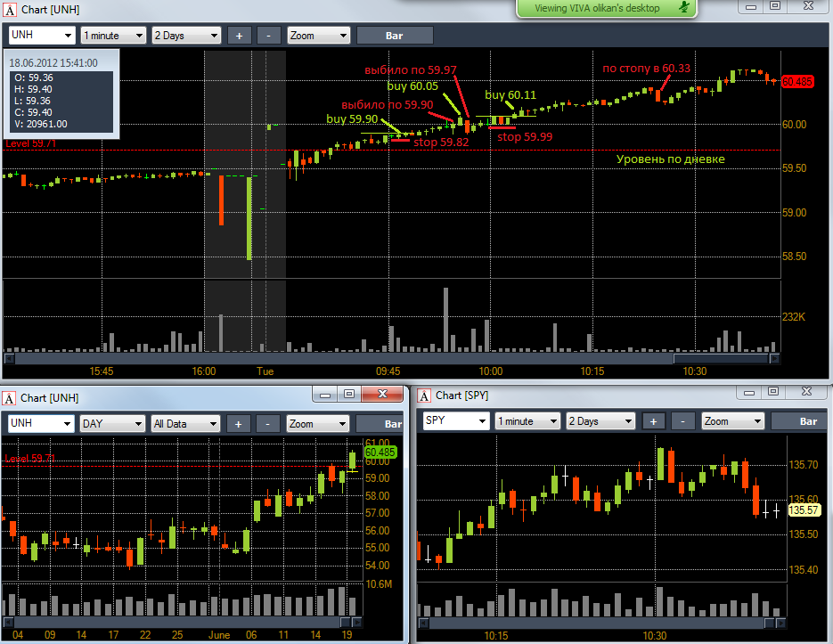Click the Viewing VIVA olikan's desktop banner

pyautogui.click(x=606, y=8)
